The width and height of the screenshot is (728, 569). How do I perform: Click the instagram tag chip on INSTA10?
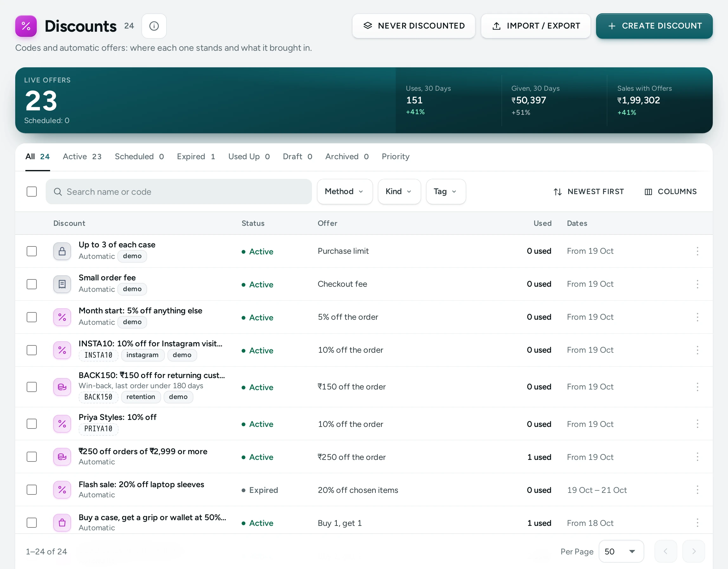[x=142, y=355]
